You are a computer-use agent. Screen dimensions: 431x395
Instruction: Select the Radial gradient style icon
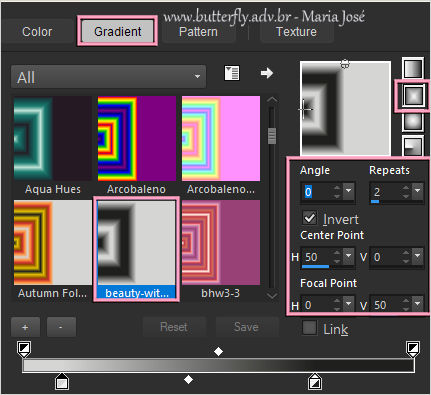click(x=413, y=146)
